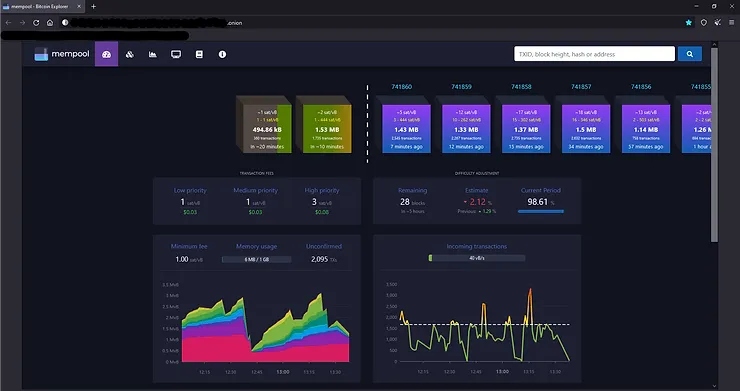Click the incoming transactions line chart
The height and width of the screenshot is (391, 740).
(x=485, y=325)
